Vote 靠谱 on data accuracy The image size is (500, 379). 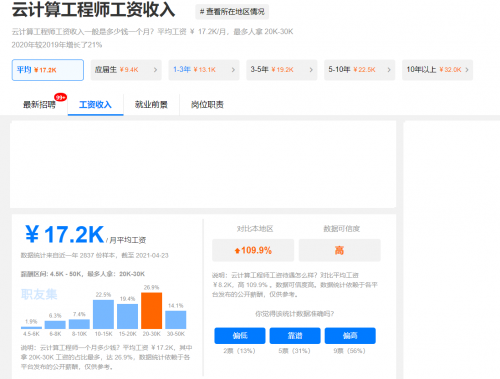click(x=295, y=336)
